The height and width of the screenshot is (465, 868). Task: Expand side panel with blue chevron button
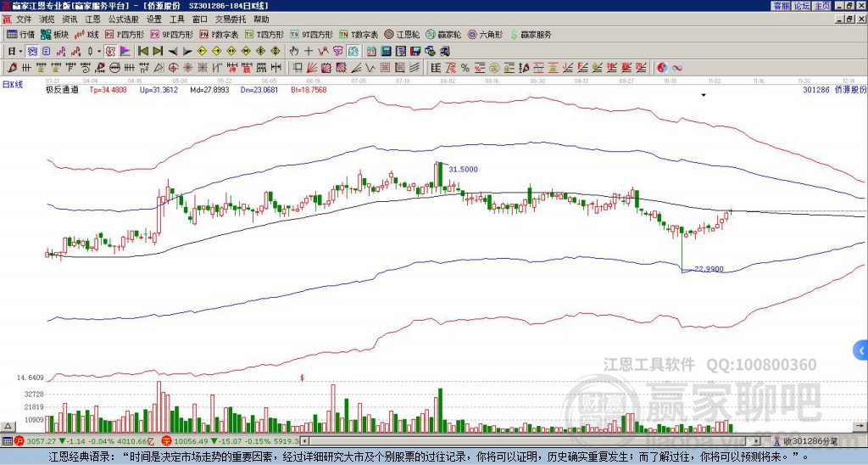tap(861, 350)
